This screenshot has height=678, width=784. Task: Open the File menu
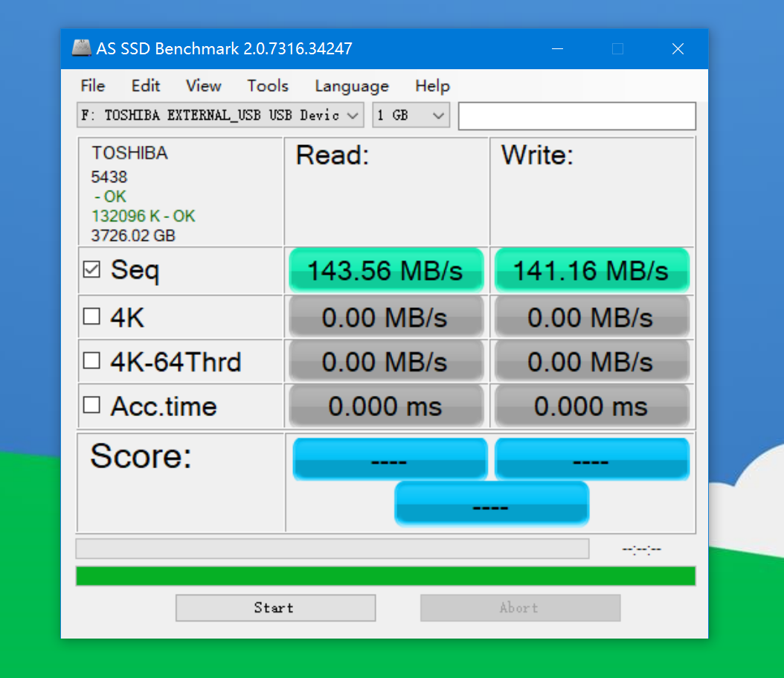coord(92,86)
